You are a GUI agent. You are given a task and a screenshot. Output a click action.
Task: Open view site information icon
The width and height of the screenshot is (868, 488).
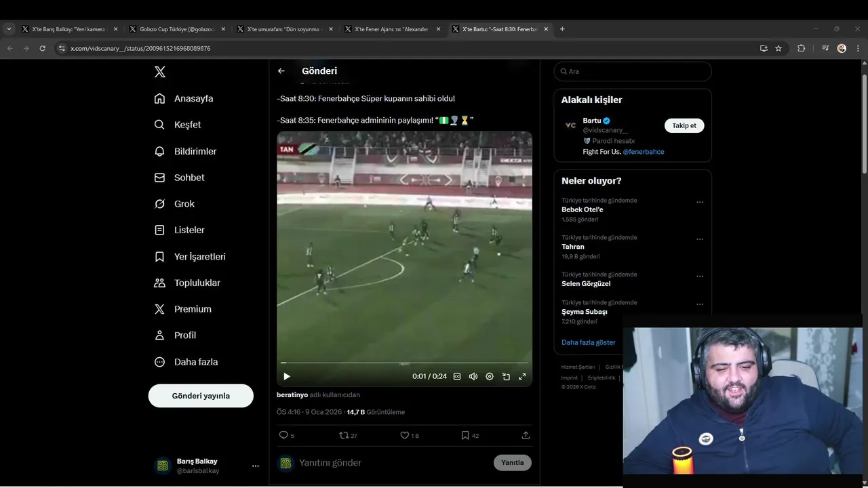62,48
